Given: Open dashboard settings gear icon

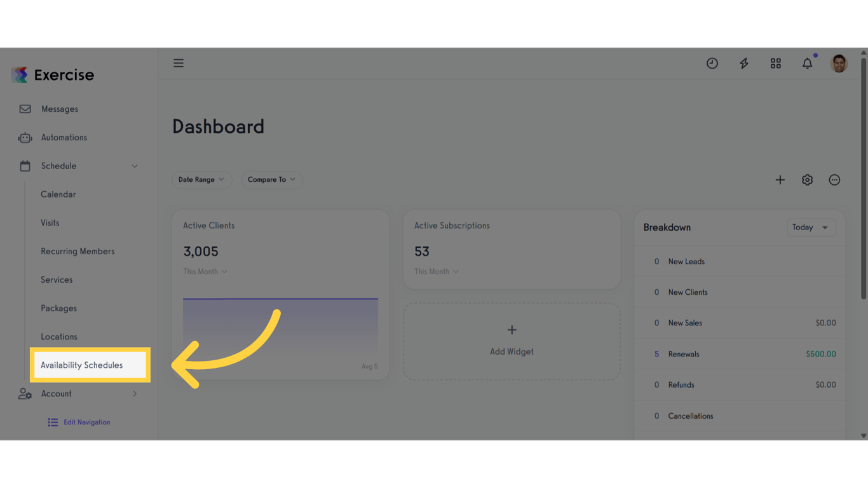Looking at the screenshot, I should coord(808,180).
